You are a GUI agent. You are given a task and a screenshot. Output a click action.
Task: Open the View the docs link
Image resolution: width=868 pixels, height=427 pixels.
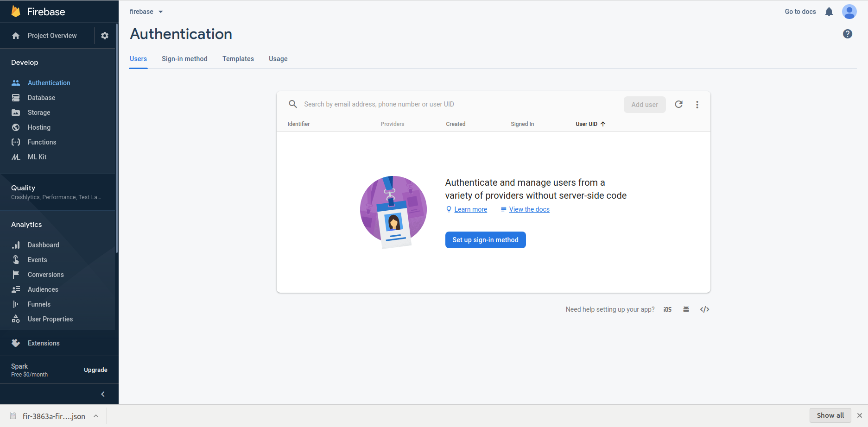pyautogui.click(x=529, y=209)
